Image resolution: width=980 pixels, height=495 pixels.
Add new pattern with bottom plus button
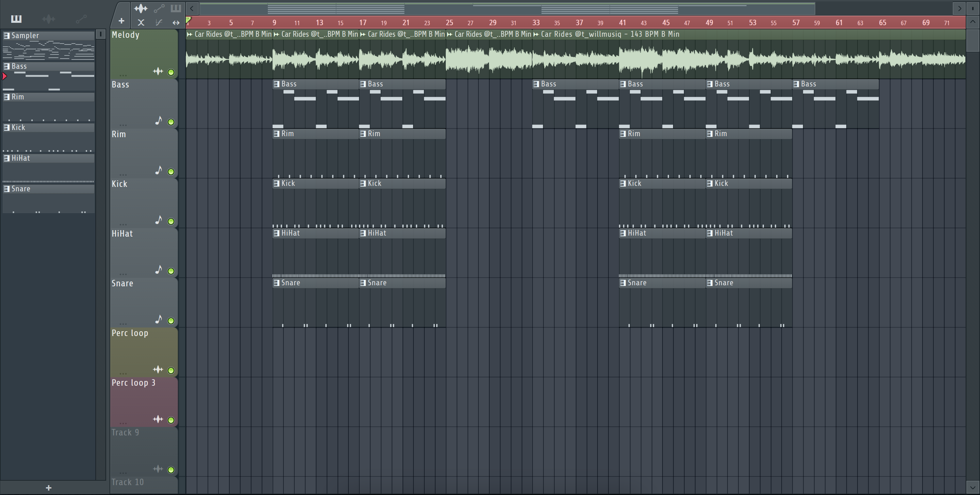point(48,488)
